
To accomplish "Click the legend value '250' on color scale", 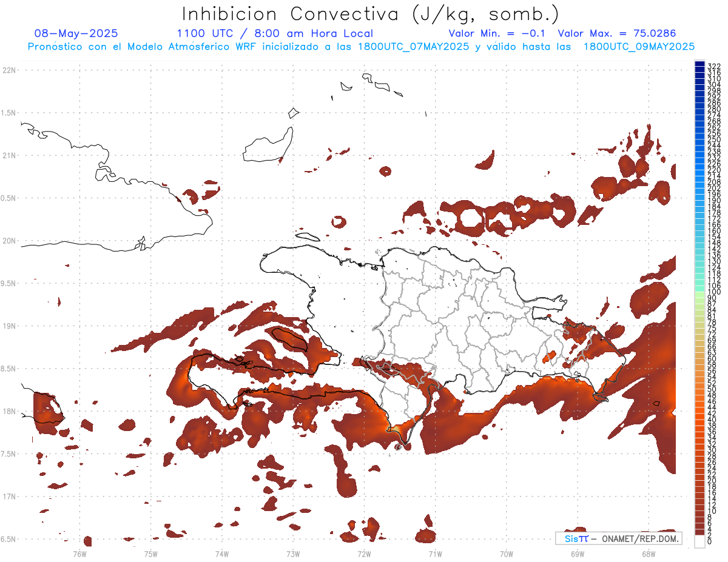I will point(714,140).
